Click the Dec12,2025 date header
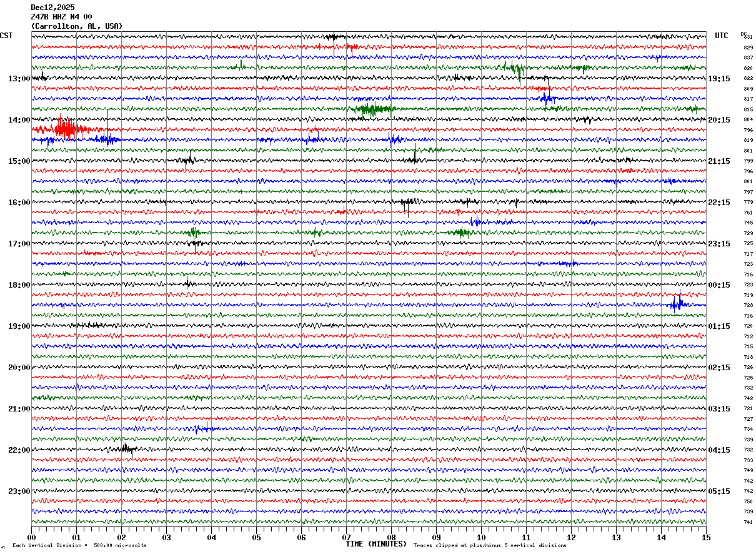The height and width of the screenshot is (554, 756). [52, 8]
